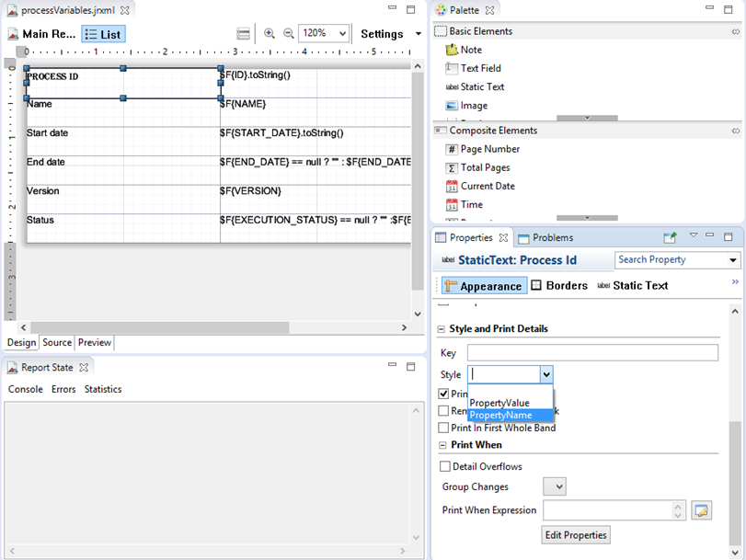Choose the Static Text palette element
The width and height of the screenshot is (746, 560).
tap(481, 86)
